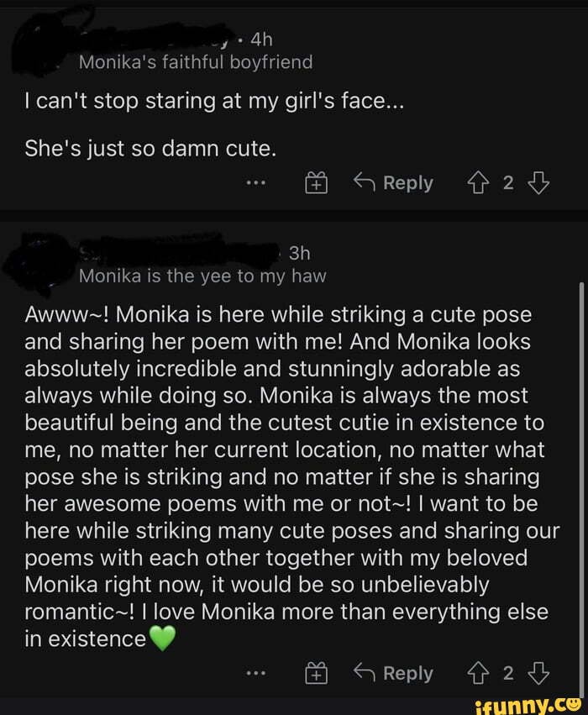
Task: Upvote the "can't stop staring" comment
Action: pos(480,183)
